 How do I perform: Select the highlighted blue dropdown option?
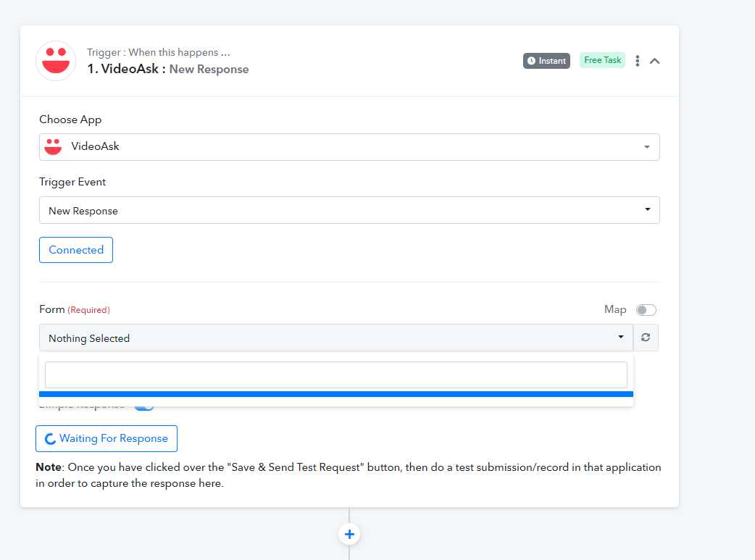tap(335, 394)
